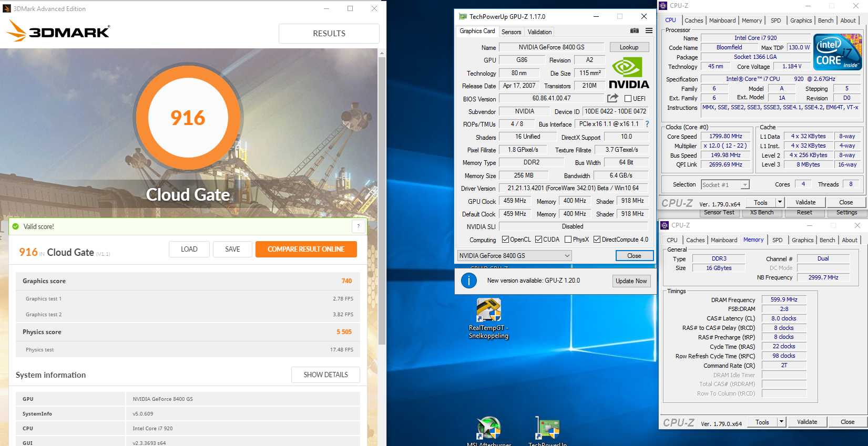Click the XS Bench button

point(762,212)
